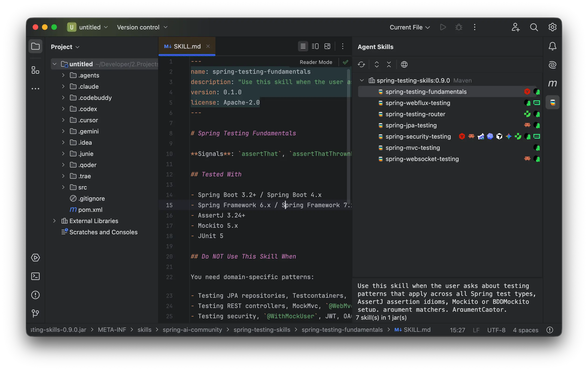The height and width of the screenshot is (371, 588).
Task: Open the Problems tool window icon
Action: tap(35, 295)
